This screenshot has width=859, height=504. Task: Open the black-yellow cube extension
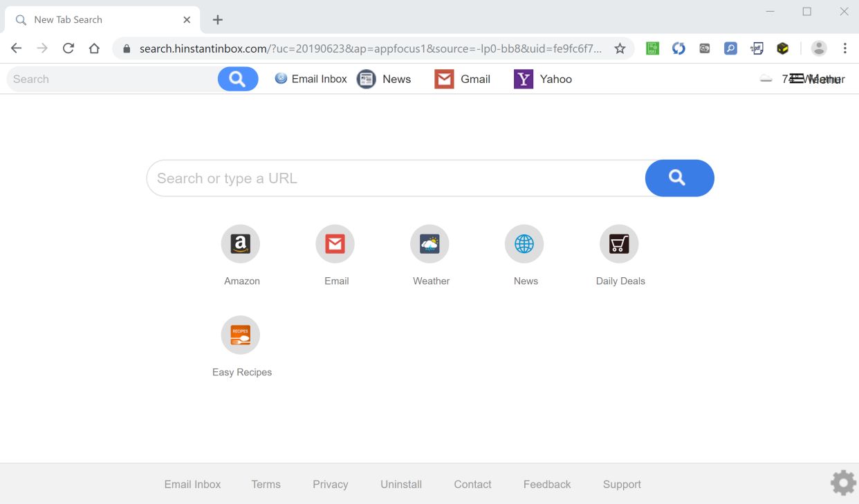pyautogui.click(x=782, y=48)
